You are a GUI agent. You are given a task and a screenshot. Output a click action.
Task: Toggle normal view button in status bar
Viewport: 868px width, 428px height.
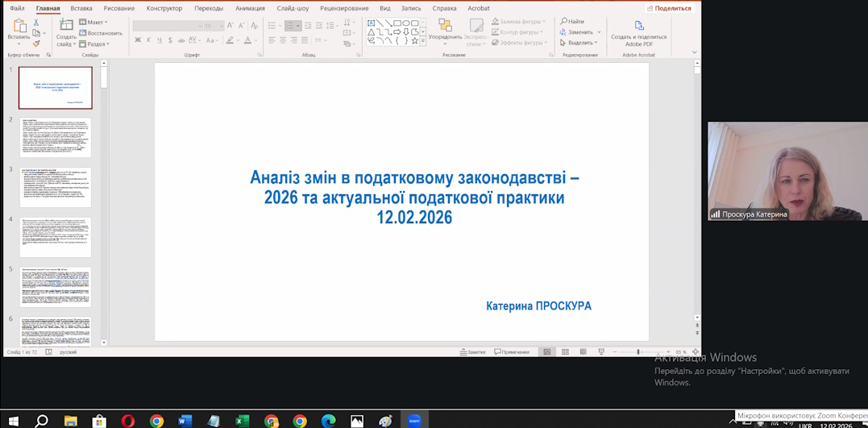(x=546, y=352)
